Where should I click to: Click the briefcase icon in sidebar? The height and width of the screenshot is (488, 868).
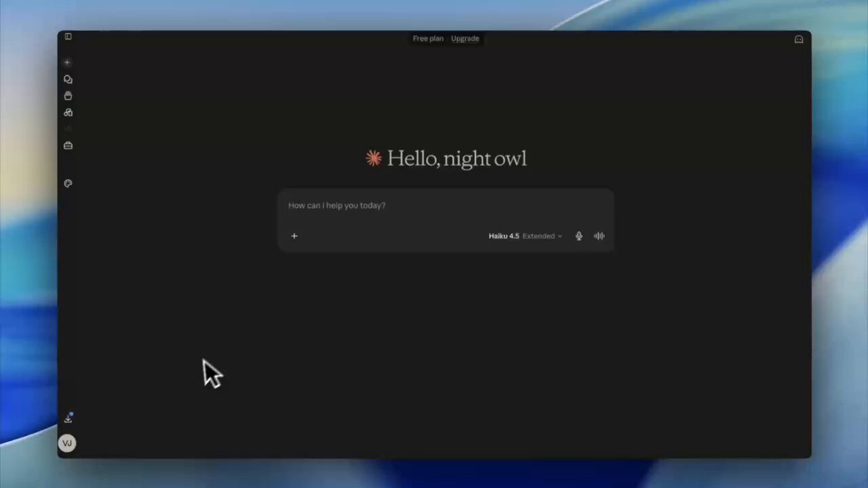pos(68,145)
